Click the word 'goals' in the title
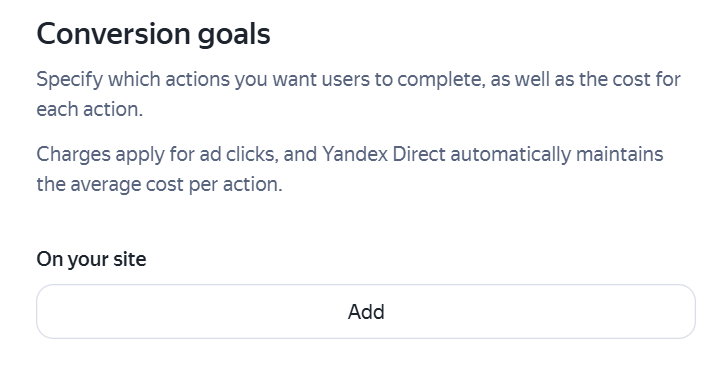725x369 pixels. point(234,35)
